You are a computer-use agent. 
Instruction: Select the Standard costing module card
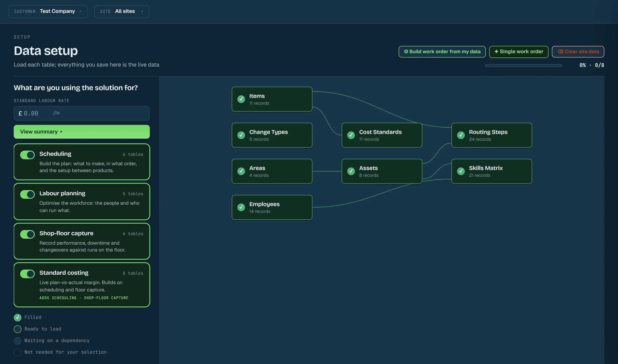click(82, 285)
